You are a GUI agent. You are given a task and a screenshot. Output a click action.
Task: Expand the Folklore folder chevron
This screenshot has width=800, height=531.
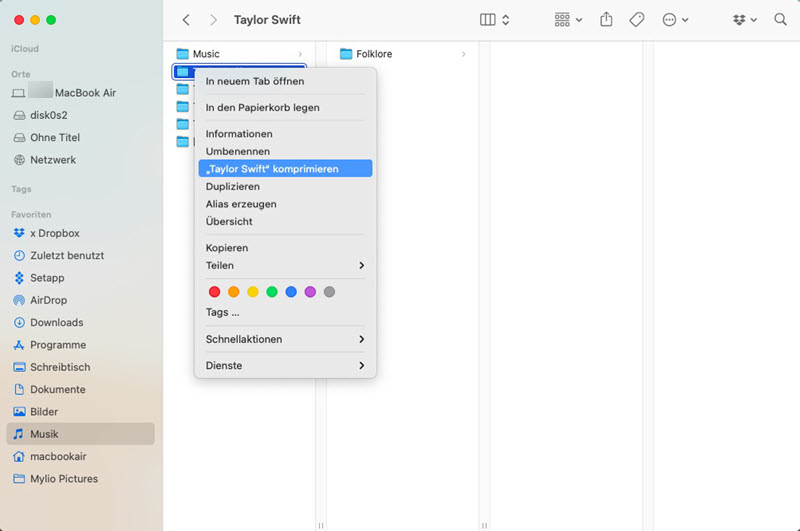pyautogui.click(x=463, y=54)
